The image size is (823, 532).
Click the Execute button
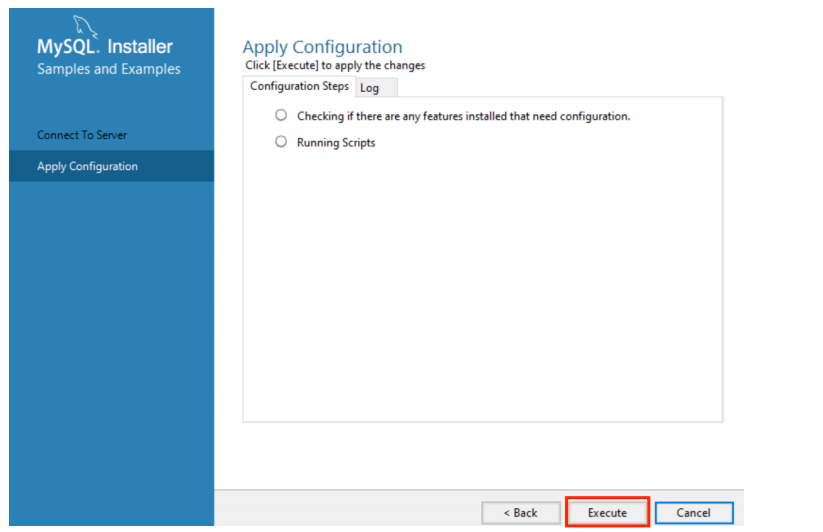pos(607,513)
